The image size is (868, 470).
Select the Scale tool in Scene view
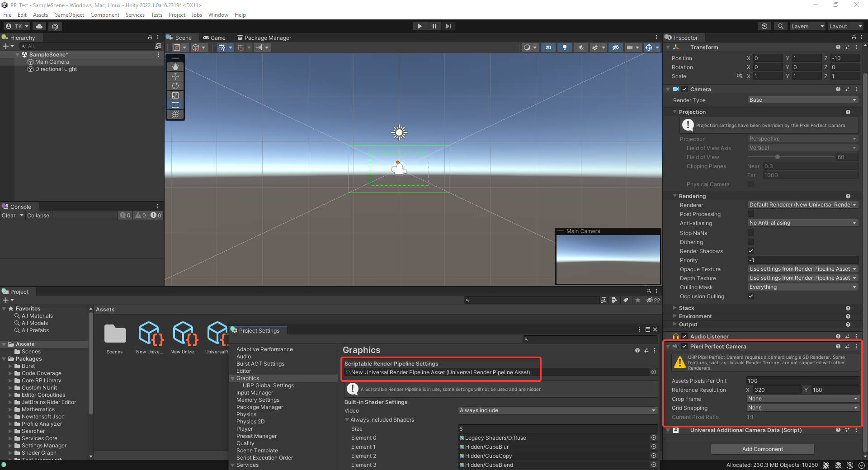pos(175,95)
